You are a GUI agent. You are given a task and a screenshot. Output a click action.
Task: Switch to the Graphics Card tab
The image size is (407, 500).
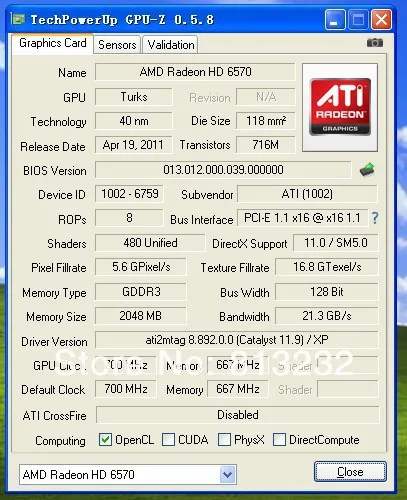point(53,43)
